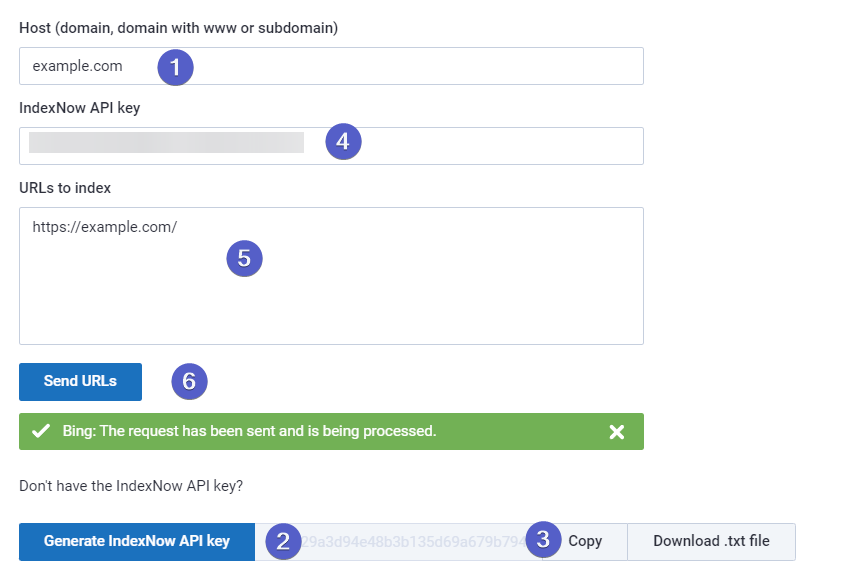The image size is (842, 585).
Task: Click the Send URLs button
Action: [81, 382]
